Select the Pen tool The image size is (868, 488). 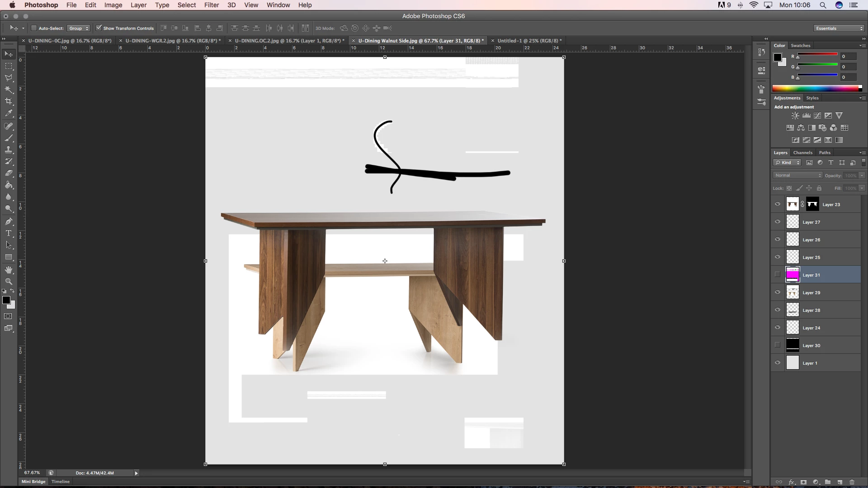[9, 221]
